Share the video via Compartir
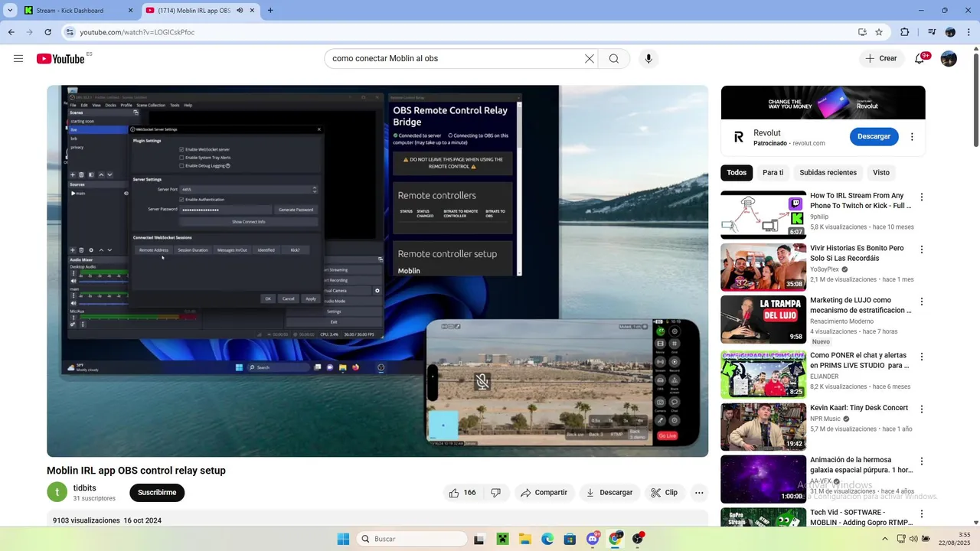This screenshot has width=980, height=551. [544, 493]
